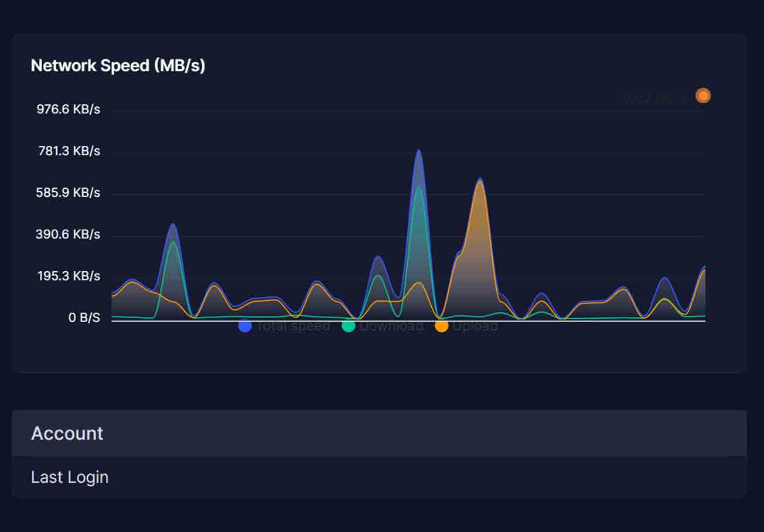The width and height of the screenshot is (764, 532).
Task: Click the 781.3 KB/s axis label
Action: coord(69,151)
